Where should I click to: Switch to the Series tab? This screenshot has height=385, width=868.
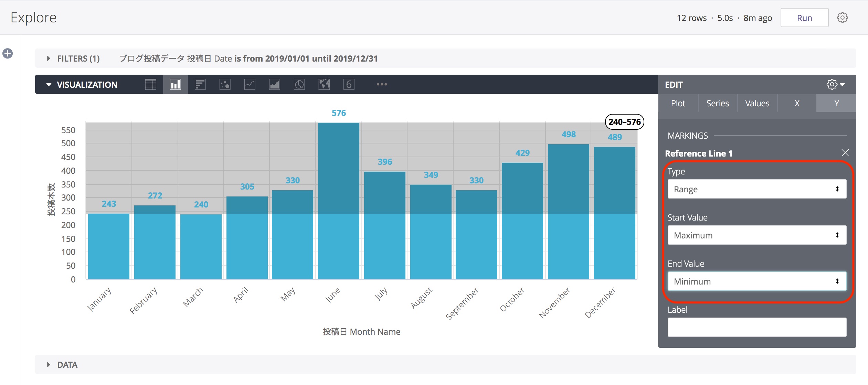point(717,103)
